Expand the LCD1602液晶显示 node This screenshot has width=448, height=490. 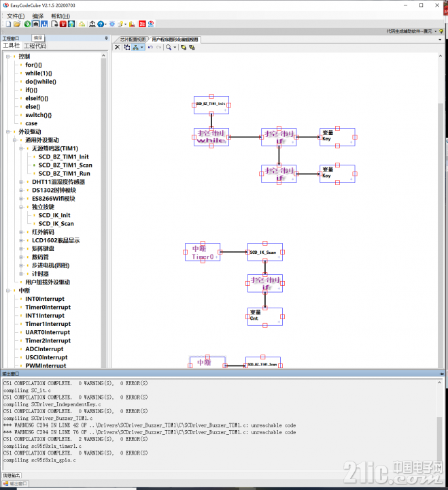[21, 241]
